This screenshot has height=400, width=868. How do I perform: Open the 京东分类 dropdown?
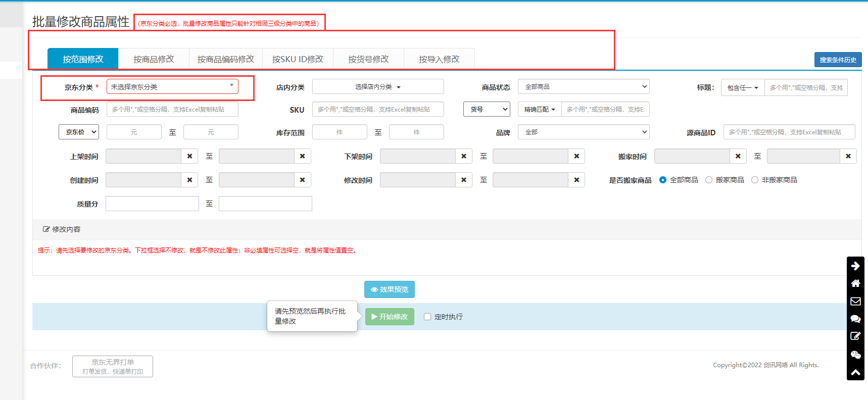point(172,87)
